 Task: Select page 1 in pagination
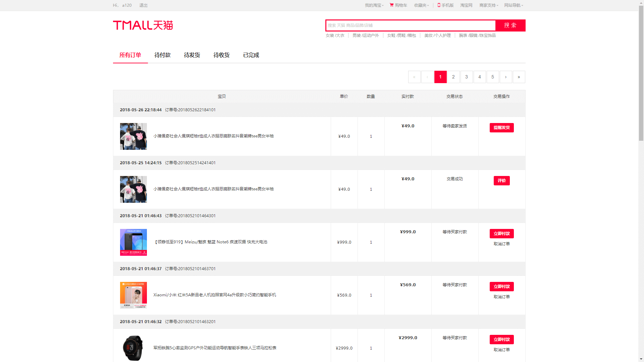coord(440,77)
